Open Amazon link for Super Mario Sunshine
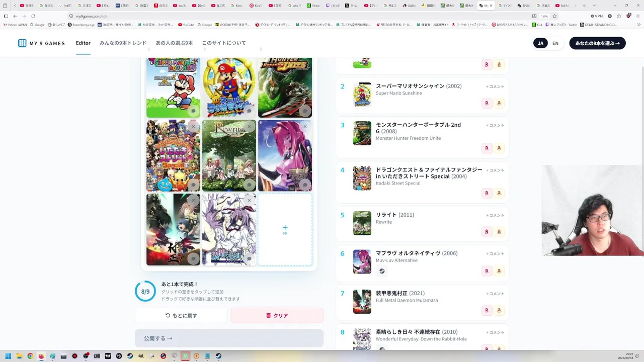This screenshot has height=362, width=644. coord(499,103)
